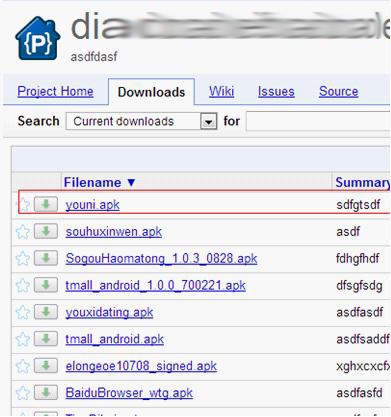The width and height of the screenshot is (391, 417).
Task: Click the 'asdfasdf' summary for youxidating.apk
Action: pyautogui.click(x=360, y=313)
